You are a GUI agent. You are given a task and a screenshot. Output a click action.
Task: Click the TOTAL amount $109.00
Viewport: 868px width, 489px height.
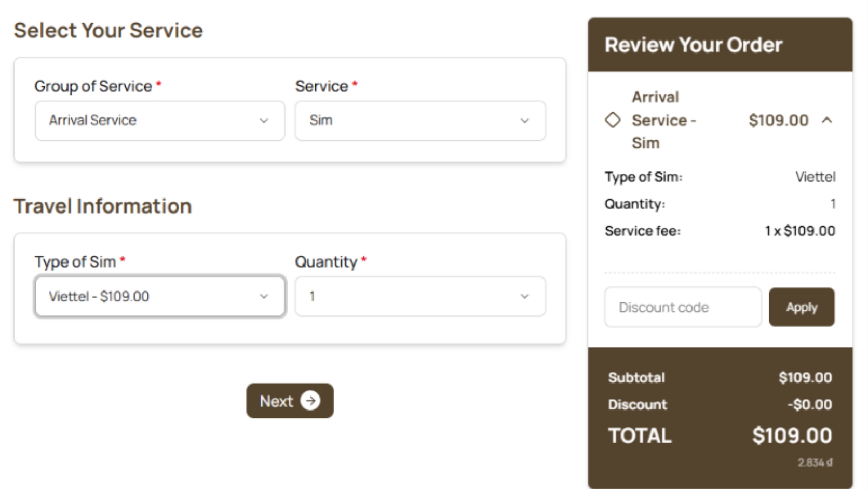[x=792, y=435]
